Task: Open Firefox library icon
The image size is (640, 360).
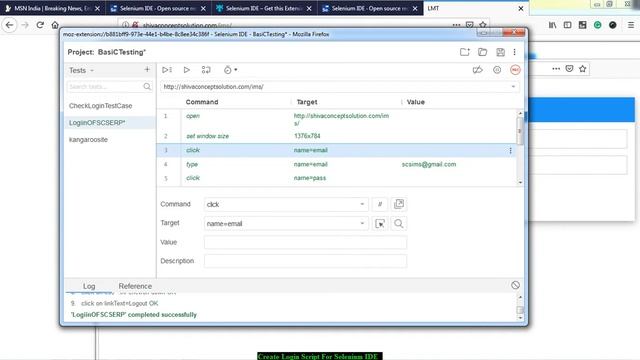Action: click(552, 25)
